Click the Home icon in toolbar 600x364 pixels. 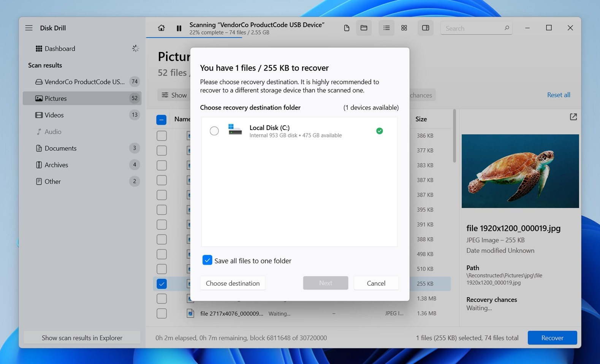[161, 28]
